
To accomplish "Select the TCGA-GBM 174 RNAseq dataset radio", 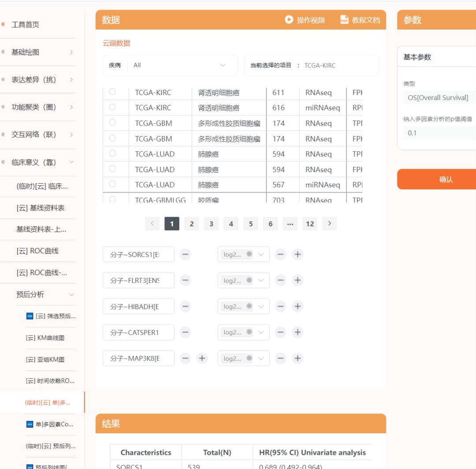I will tap(112, 123).
